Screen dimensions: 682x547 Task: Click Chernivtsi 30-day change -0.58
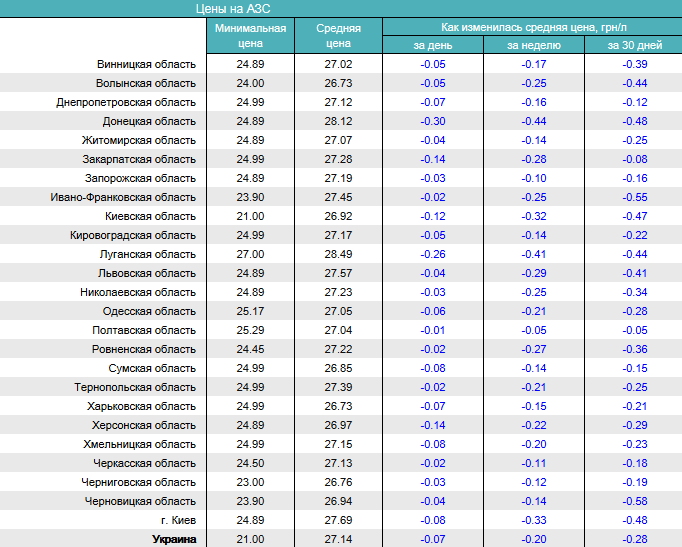pos(634,501)
